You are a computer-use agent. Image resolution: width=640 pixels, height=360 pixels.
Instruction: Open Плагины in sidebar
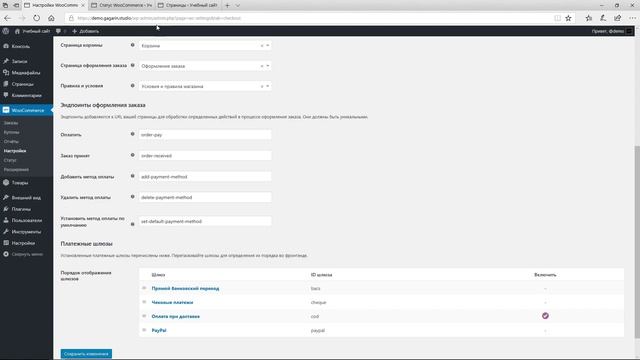coord(21,209)
